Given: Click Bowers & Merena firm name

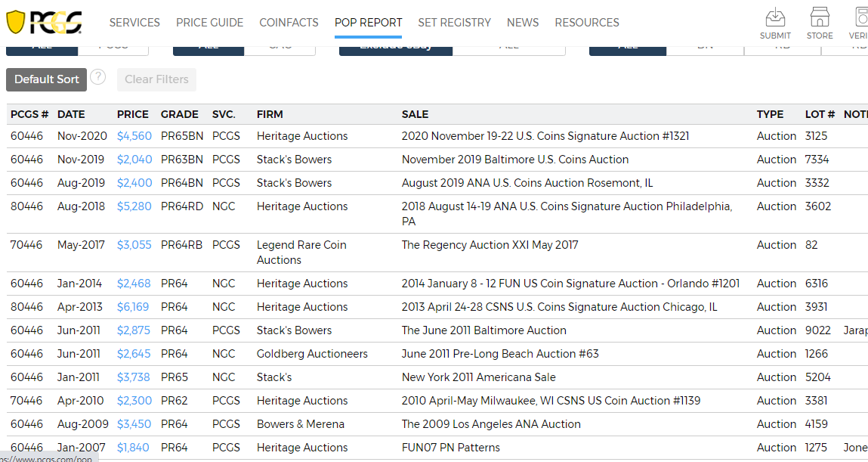Looking at the screenshot, I should click(301, 423).
